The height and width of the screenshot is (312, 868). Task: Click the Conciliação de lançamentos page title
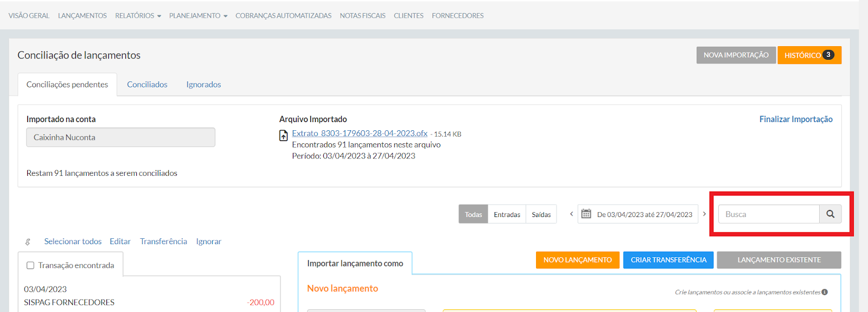click(x=79, y=55)
